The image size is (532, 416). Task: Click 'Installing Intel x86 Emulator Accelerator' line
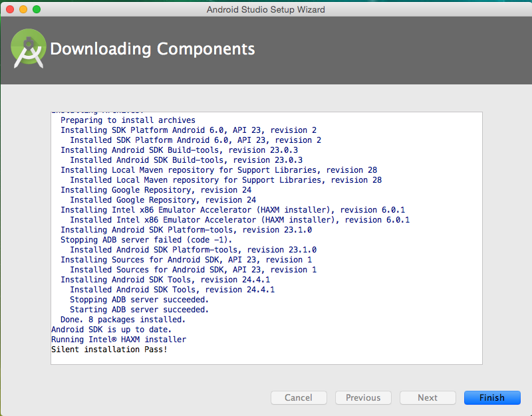[233, 210]
